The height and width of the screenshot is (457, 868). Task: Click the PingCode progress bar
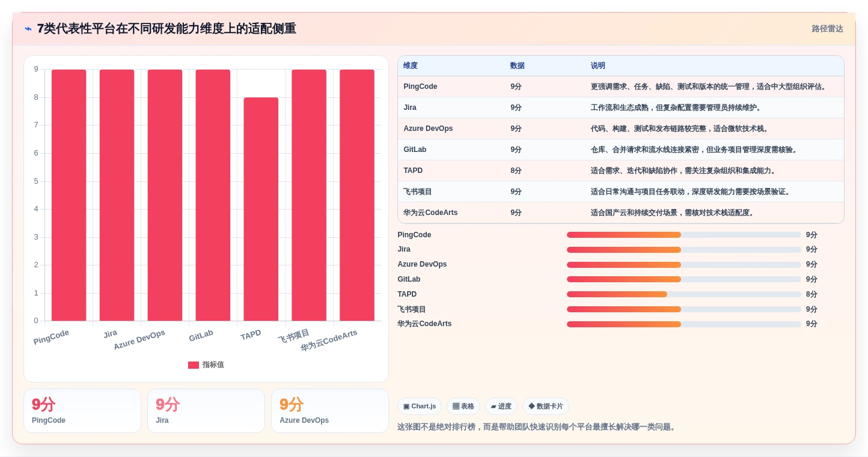pos(684,235)
